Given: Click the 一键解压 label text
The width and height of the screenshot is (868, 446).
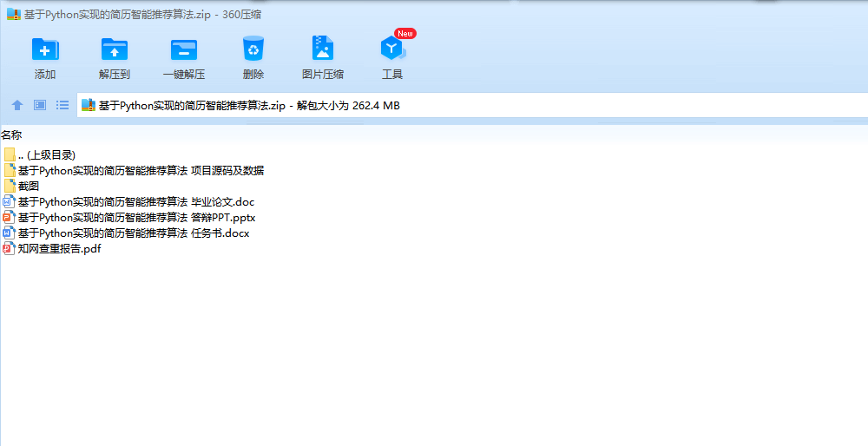Looking at the screenshot, I should click(x=184, y=74).
